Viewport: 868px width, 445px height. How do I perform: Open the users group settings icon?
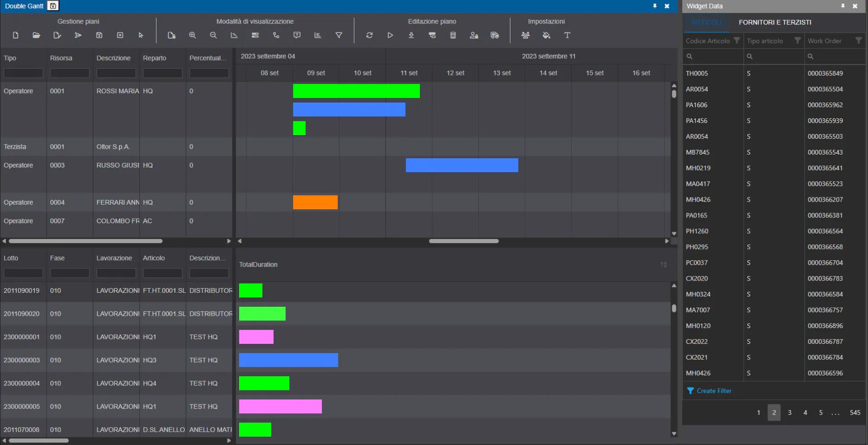pyautogui.click(x=525, y=35)
